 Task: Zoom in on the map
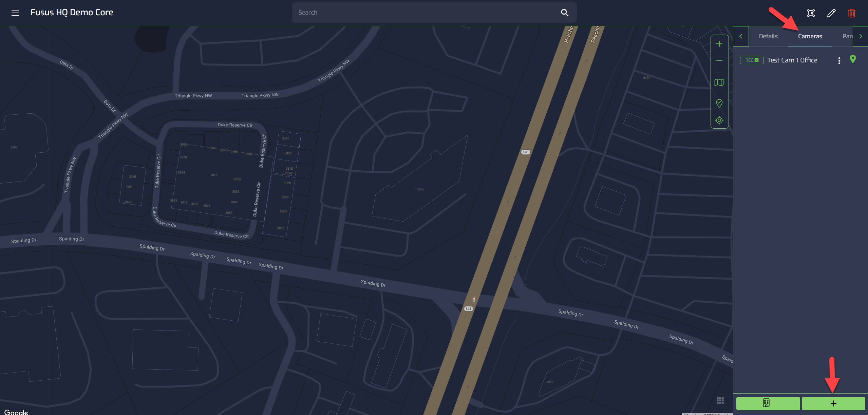coord(719,44)
